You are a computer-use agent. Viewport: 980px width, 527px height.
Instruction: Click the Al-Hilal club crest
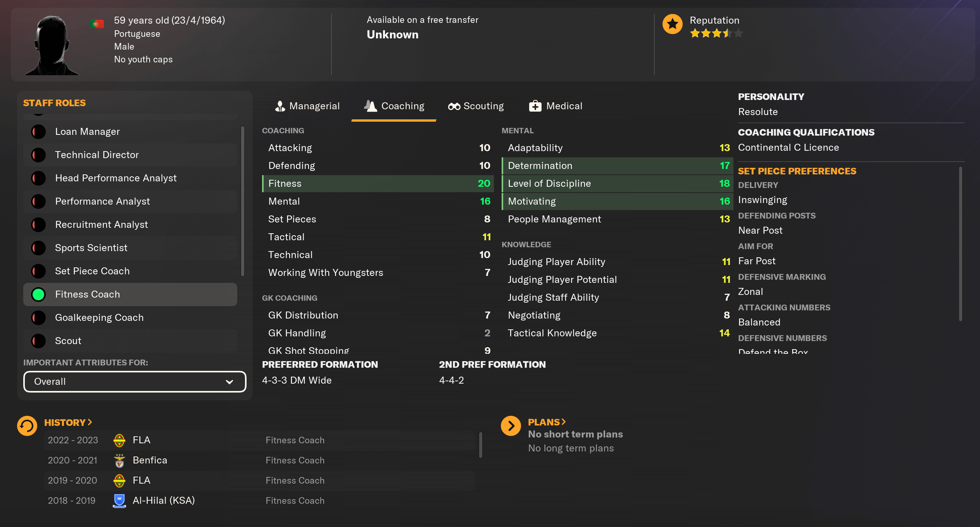coord(119,501)
